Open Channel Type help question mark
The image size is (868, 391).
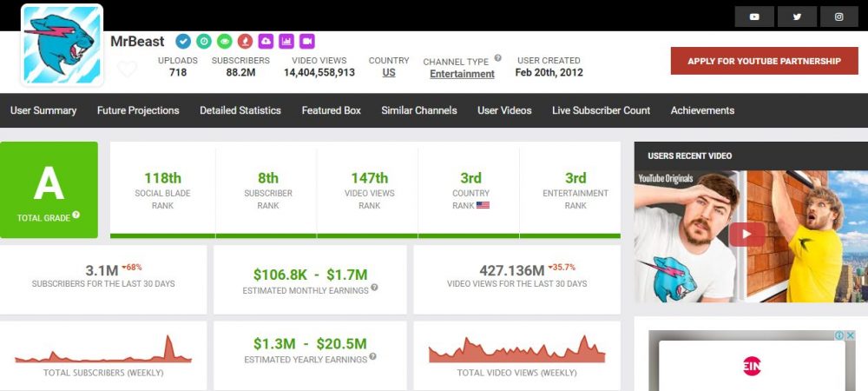coord(497,57)
